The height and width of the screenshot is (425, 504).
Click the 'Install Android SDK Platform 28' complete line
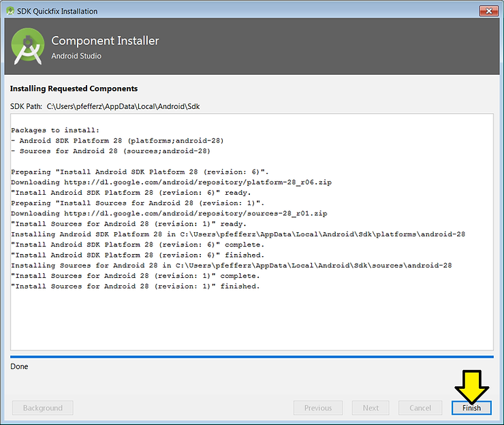click(138, 245)
